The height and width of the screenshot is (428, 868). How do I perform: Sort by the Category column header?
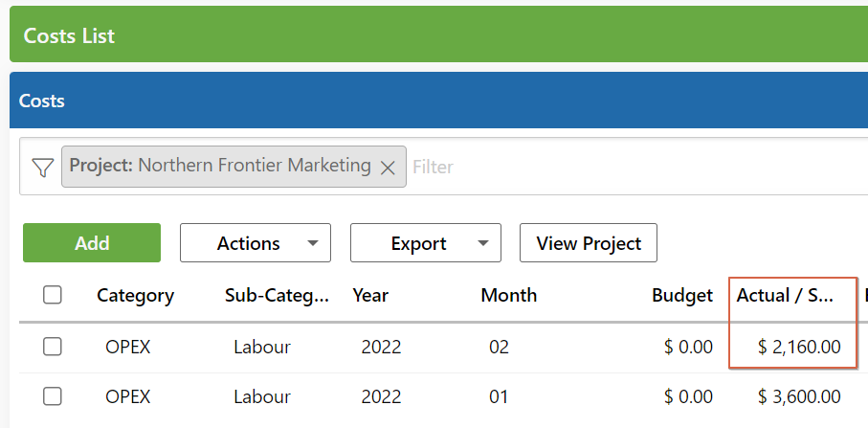pos(135,295)
